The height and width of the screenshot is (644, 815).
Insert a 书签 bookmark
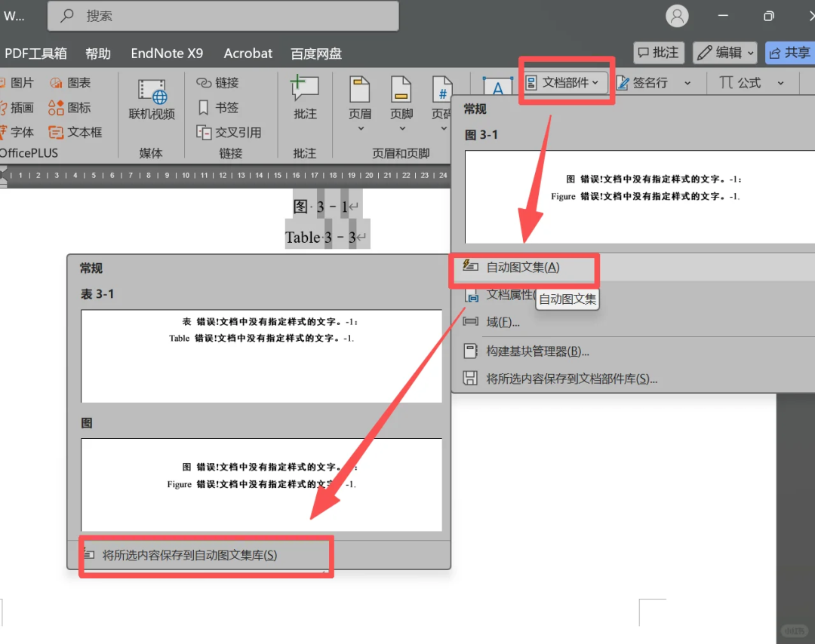coord(218,108)
